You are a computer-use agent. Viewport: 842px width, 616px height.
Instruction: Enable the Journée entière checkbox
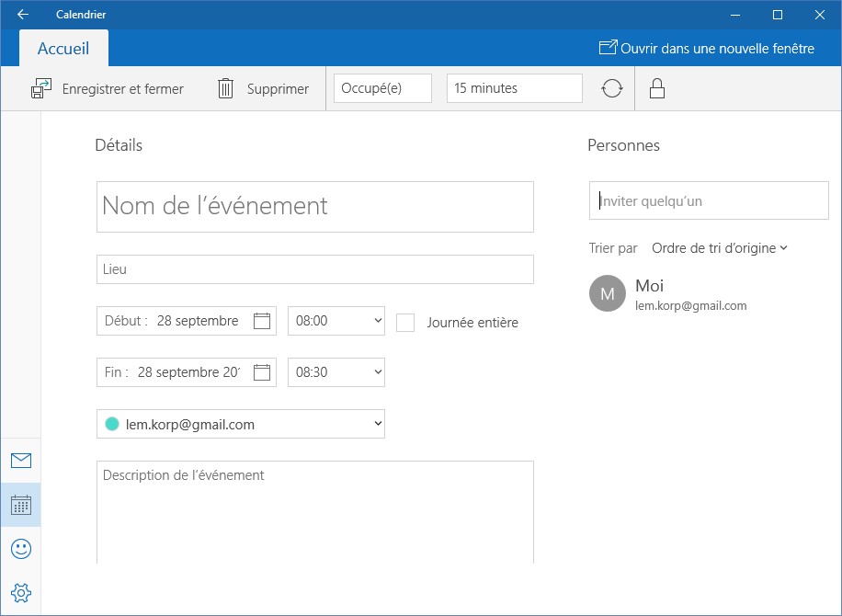point(405,322)
